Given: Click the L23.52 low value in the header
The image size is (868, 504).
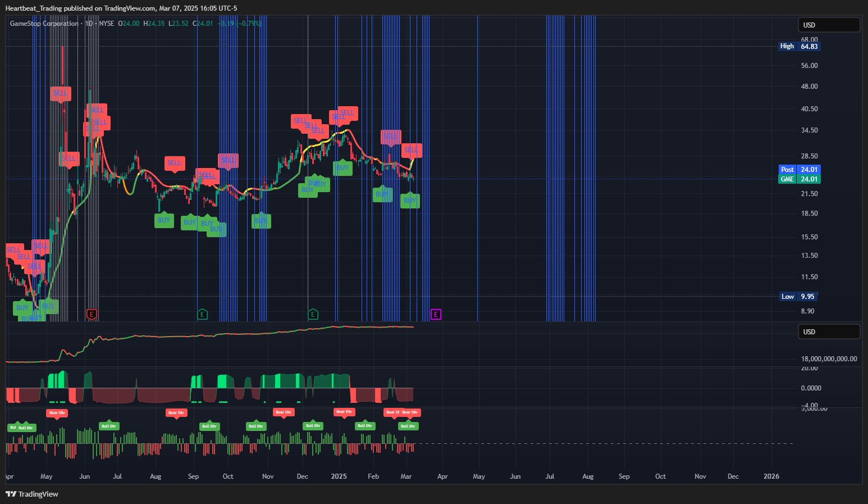Looking at the screenshot, I should click(179, 24).
